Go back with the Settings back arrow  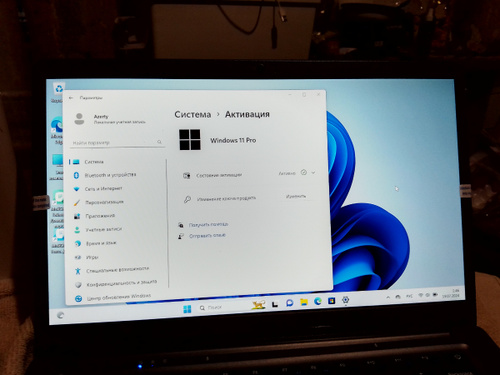(x=71, y=98)
